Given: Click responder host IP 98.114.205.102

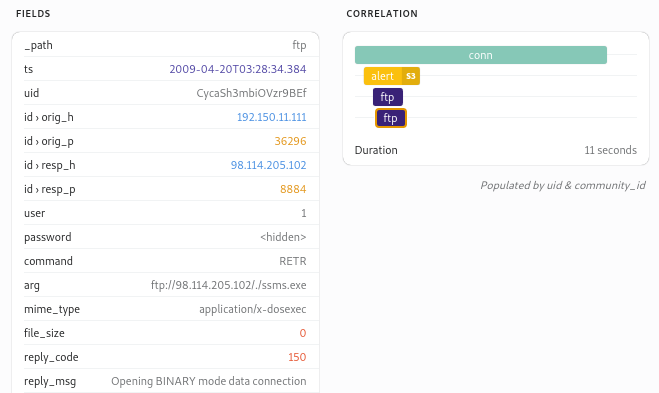Looking at the screenshot, I should (x=269, y=165).
